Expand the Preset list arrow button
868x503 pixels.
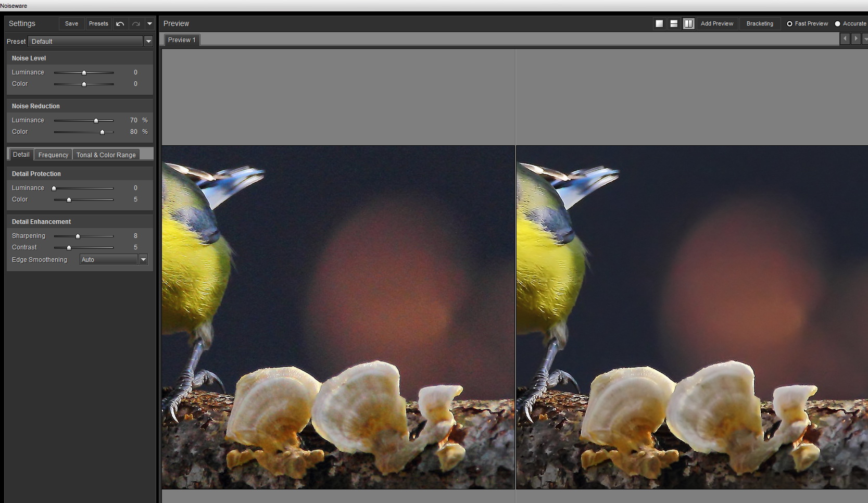pos(148,41)
